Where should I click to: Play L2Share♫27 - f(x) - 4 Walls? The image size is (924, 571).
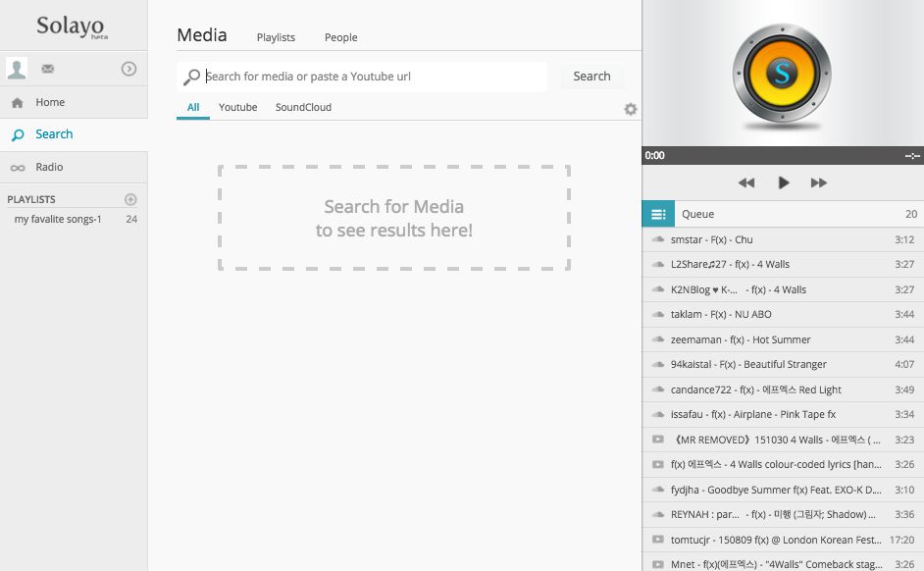point(783,265)
